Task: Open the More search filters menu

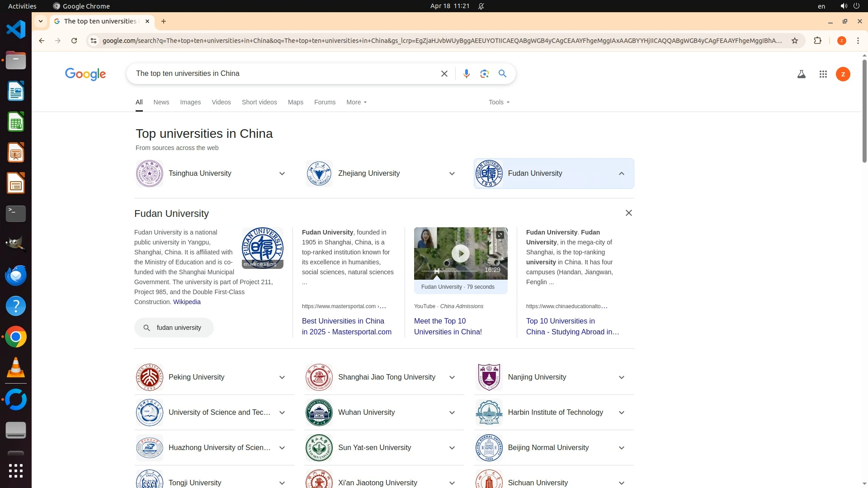Action: [x=356, y=102]
